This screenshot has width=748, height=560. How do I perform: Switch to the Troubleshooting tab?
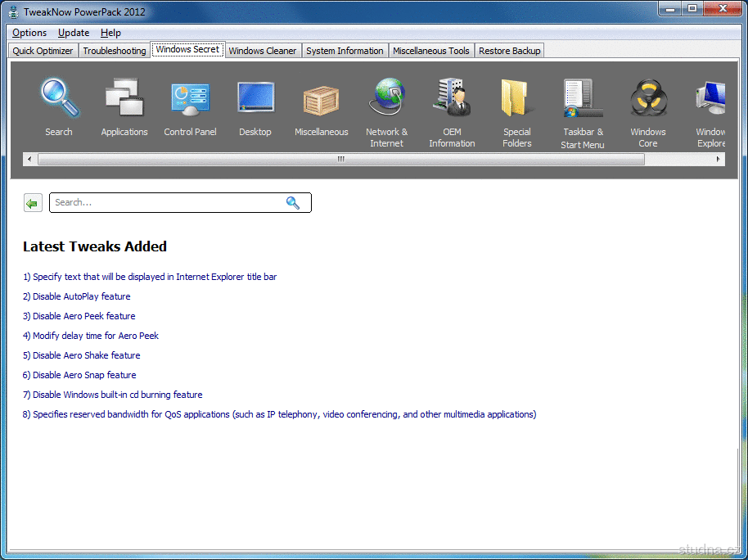[115, 51]
